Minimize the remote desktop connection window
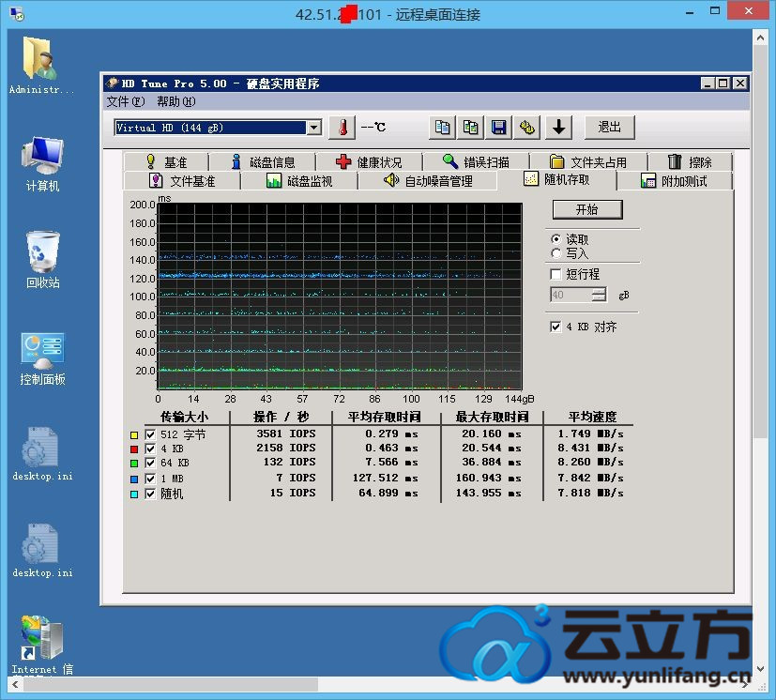Screen dimensions: 776x700 pyautogui.click(x=690, y=12)
